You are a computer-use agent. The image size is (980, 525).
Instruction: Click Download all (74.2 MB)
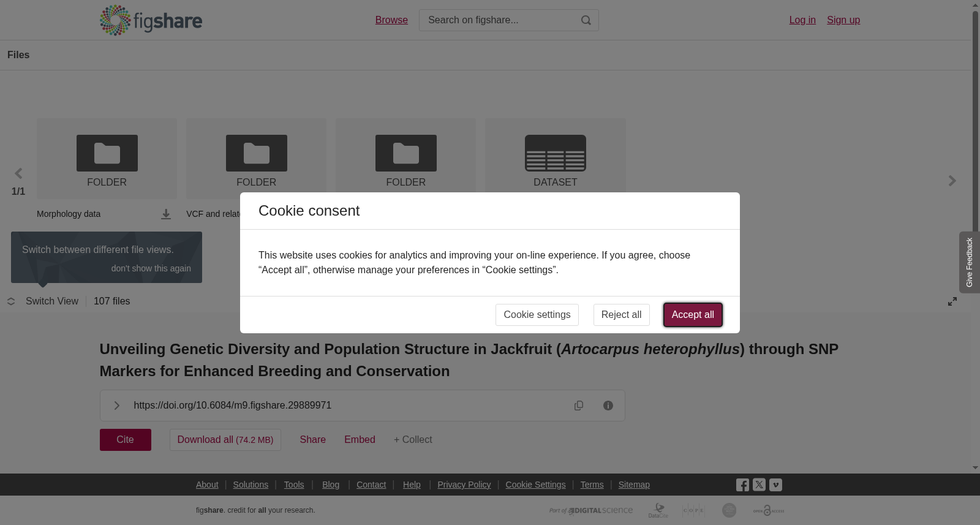pyautogui.click(x=225, y=440)
